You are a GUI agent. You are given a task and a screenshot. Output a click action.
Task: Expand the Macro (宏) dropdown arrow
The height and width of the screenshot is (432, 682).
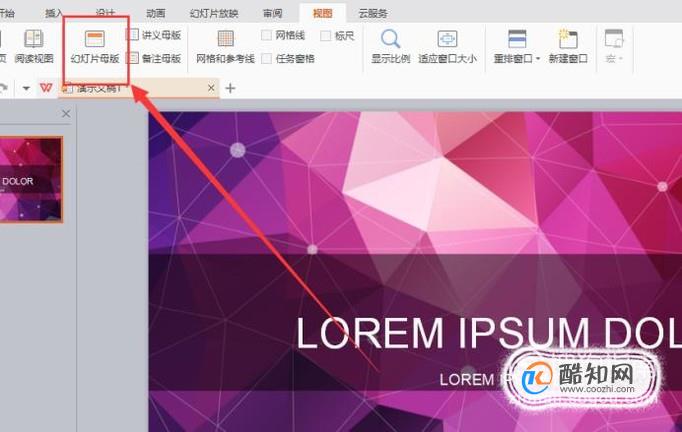point(621,59)
